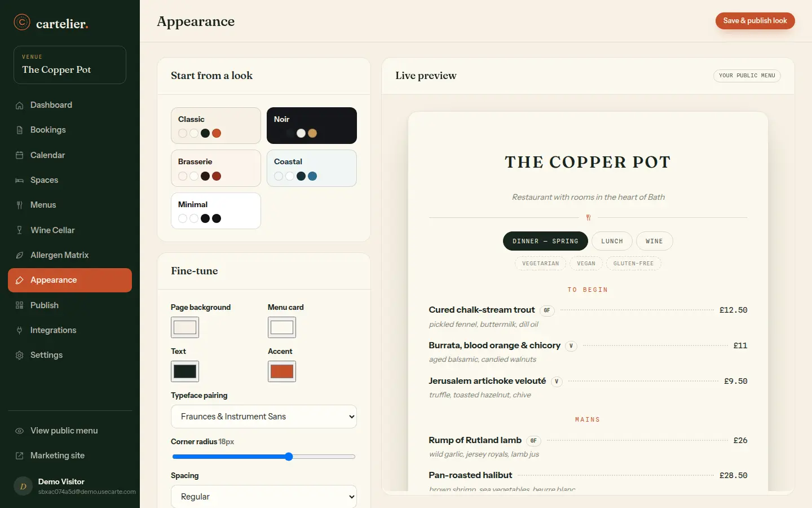812x508 pixels.
Task: Click the V badge next to Burrata
Action: [571, 346]
